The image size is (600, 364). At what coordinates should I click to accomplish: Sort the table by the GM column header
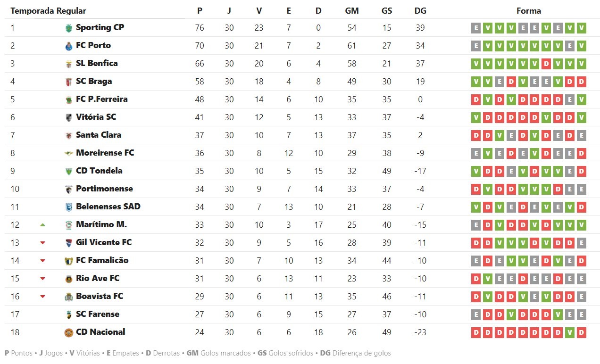pyautogui.click(x=352, y=11)
